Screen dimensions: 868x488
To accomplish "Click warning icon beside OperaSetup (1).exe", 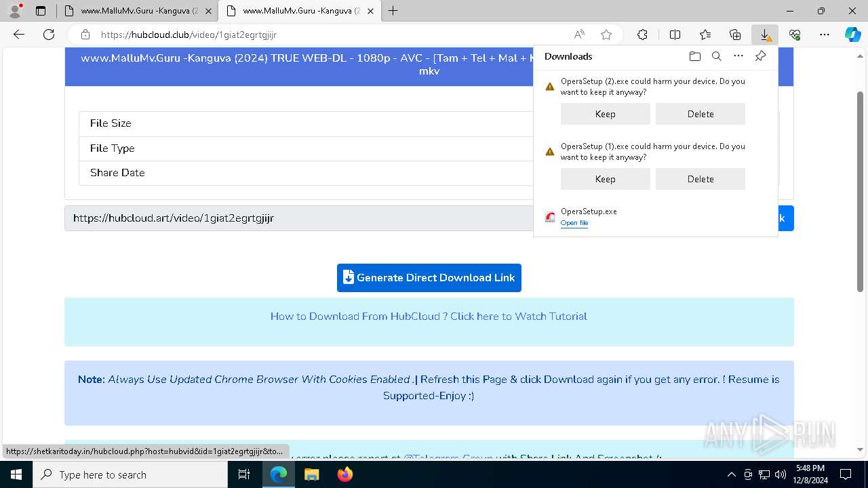I will tap(550, 152).
